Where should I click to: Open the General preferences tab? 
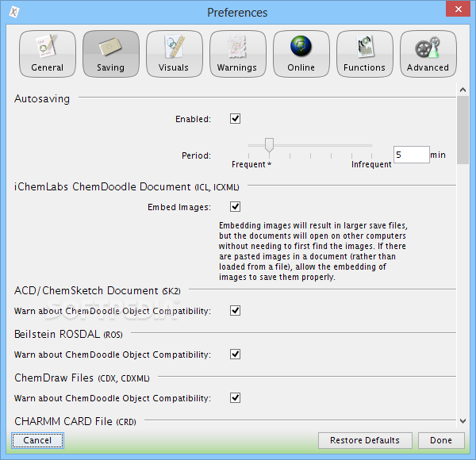tap(48, 54)
